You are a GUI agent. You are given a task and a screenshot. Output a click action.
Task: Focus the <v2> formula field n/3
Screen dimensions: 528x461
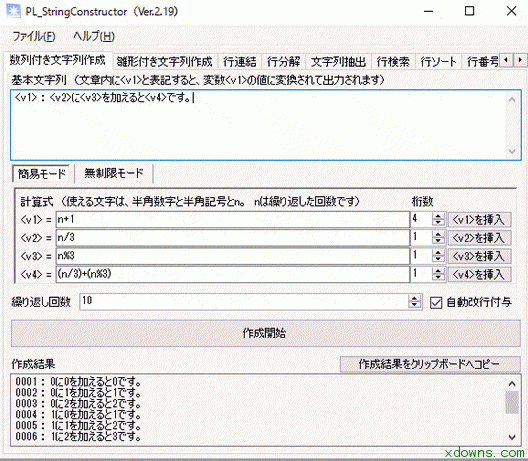click(x=233, y=238)
